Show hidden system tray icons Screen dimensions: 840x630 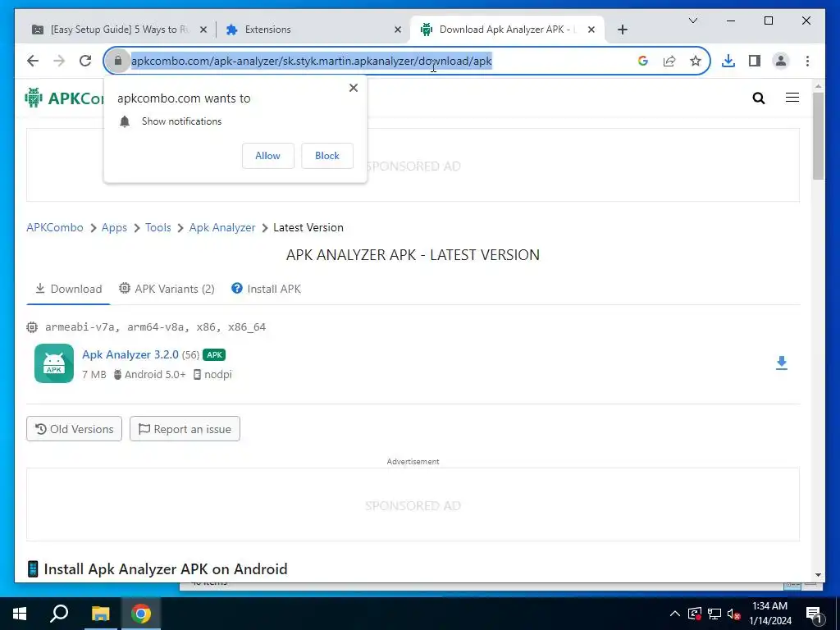tap(675, 614)
